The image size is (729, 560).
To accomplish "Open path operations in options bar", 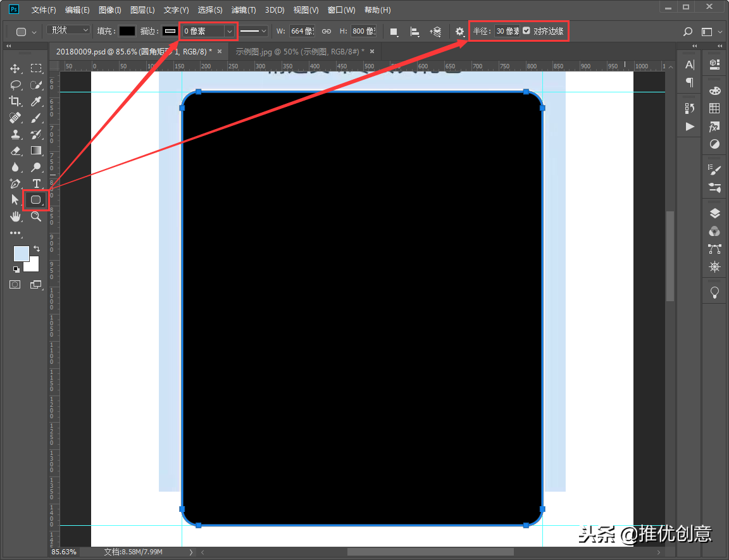I will point(394,32).
